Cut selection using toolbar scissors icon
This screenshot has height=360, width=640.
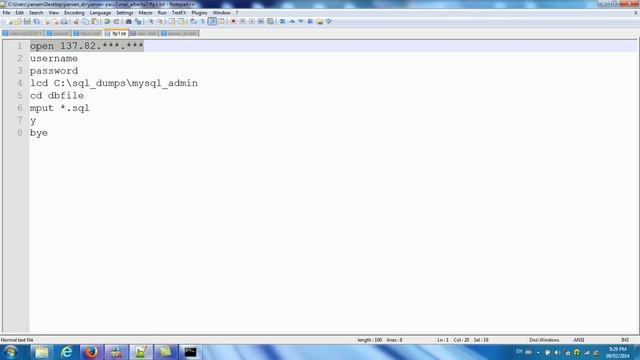point(76,21)
